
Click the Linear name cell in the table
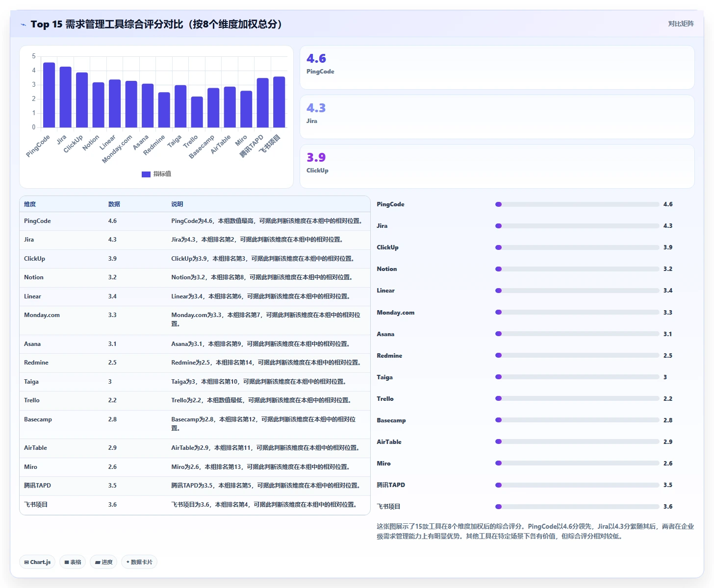(x=32, y=296)
